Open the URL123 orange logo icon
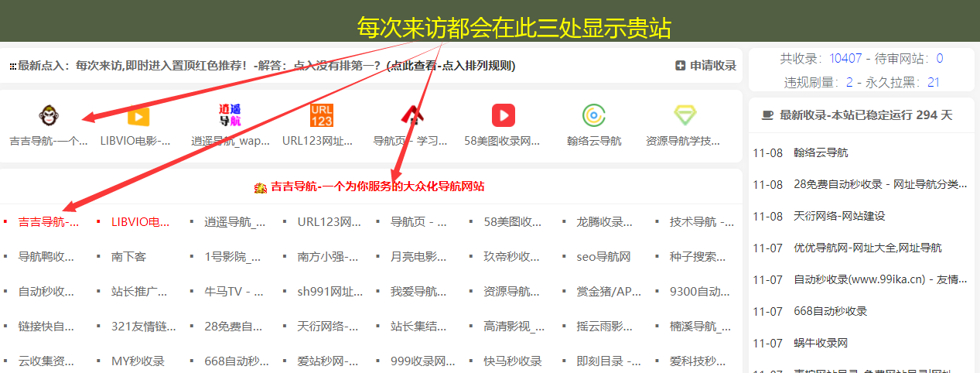 [321, 116]
